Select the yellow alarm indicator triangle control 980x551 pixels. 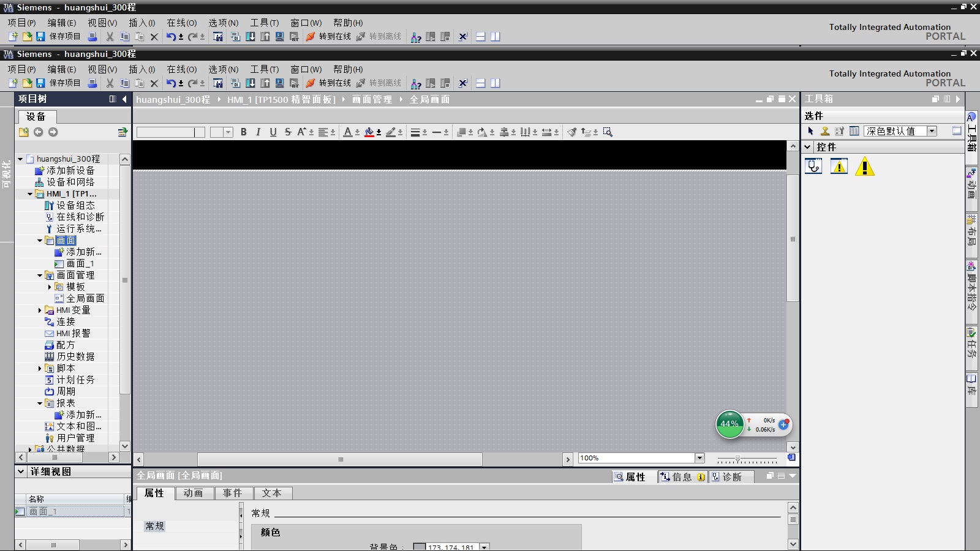click(x=865, y=166)
